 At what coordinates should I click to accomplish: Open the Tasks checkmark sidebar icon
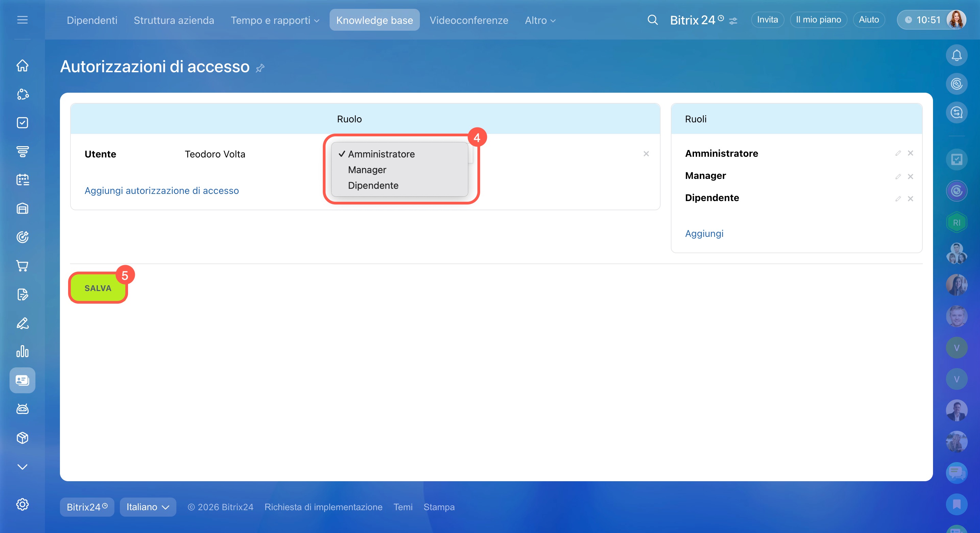(22, 123)
